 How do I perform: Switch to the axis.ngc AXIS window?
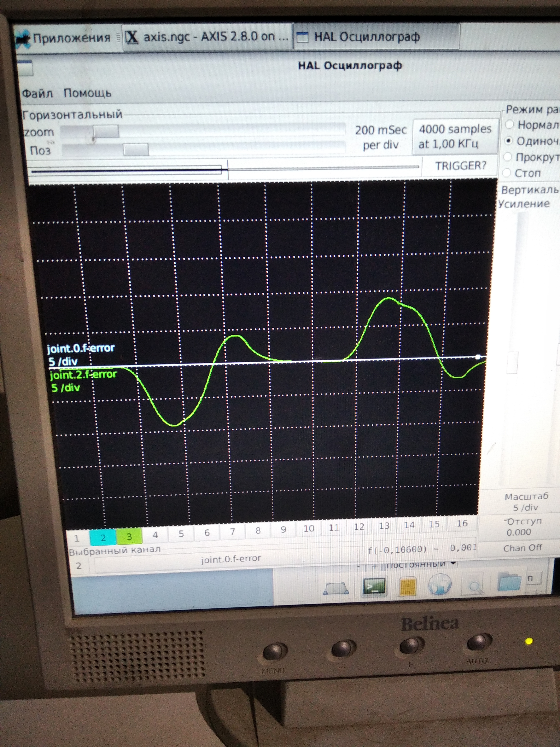pos(207,37)
